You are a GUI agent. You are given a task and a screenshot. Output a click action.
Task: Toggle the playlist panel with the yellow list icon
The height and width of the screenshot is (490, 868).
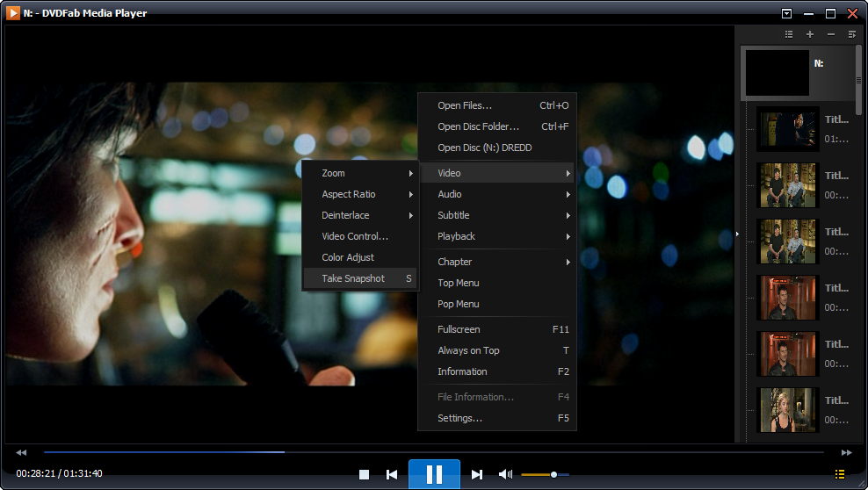pyautogui.click(x=840, y=474)
